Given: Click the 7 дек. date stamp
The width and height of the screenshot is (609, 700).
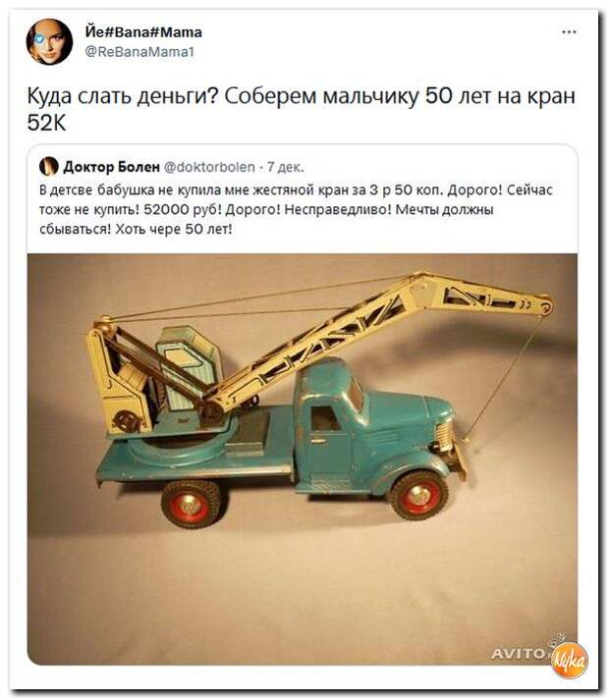Looking at the screenshot, I should (x=286, y=167).
